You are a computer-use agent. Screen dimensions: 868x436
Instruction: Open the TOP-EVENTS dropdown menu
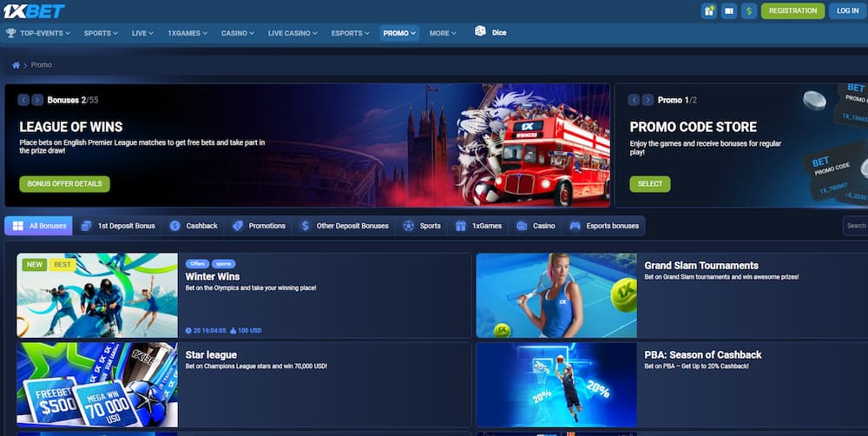click(45, 33)
